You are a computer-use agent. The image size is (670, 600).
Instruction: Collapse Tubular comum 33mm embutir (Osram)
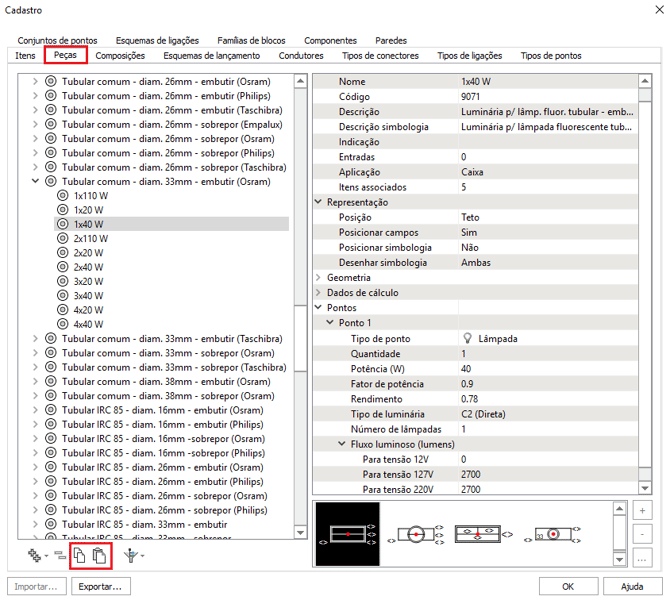click(37, 182)
